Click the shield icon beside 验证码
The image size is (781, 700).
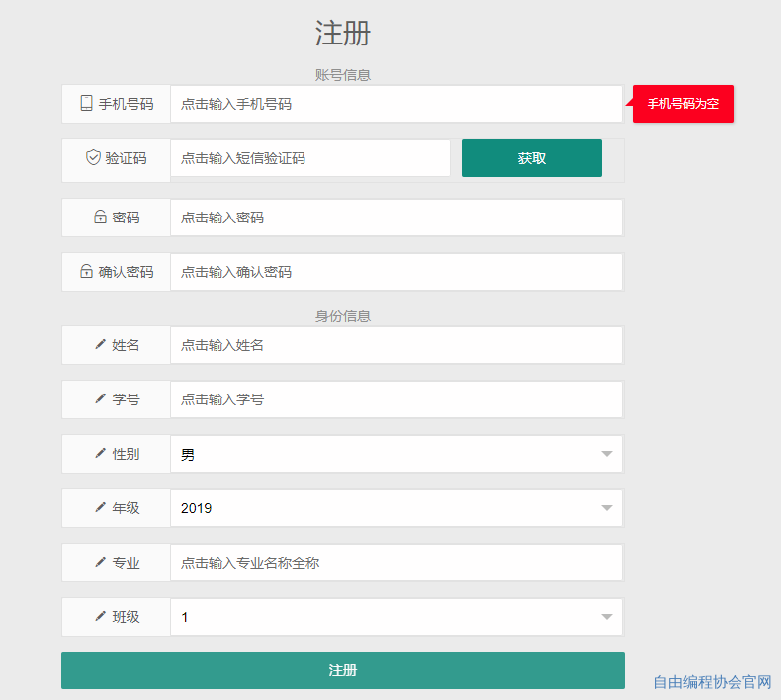(93, 157)
